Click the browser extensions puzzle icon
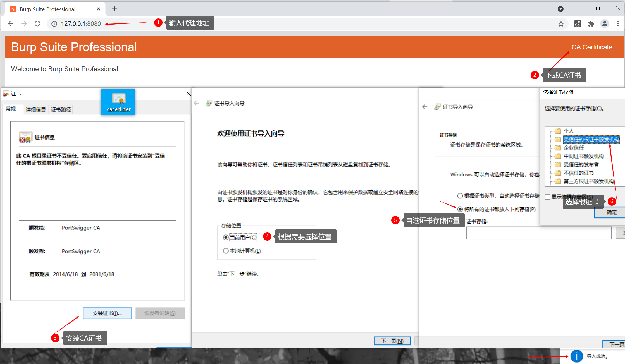 (x=591, y=24)
